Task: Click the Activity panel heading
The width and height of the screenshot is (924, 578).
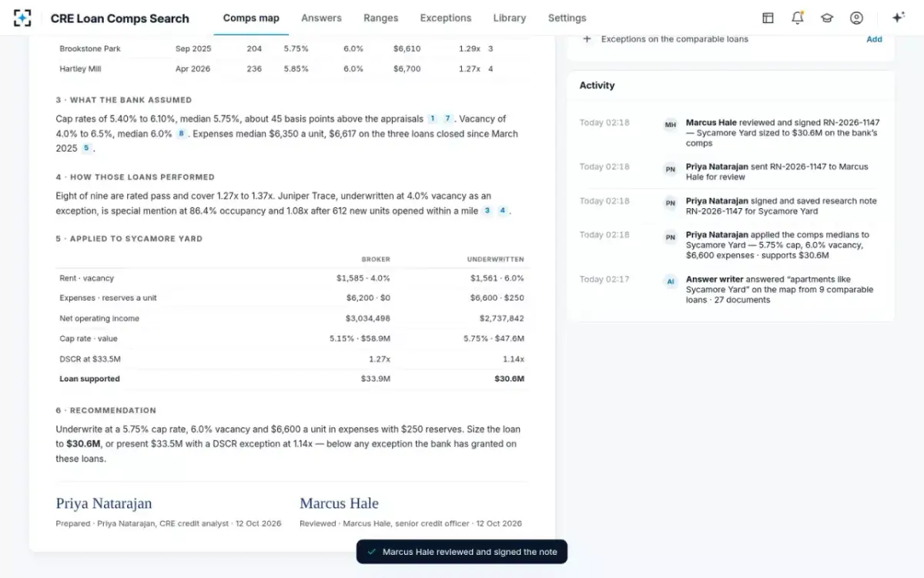Action: coord(597,86)
